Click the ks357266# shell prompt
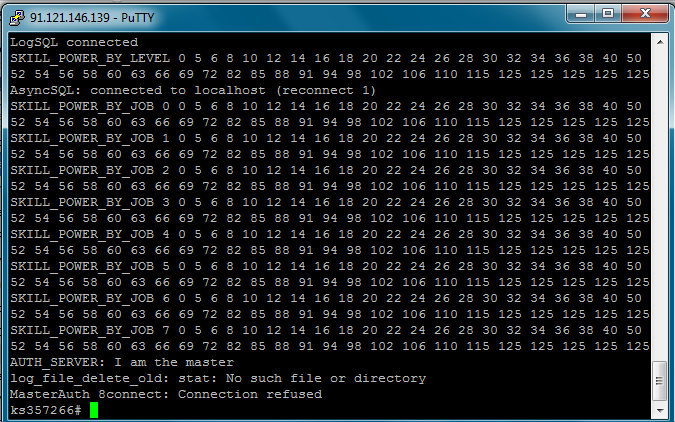The image size is (675, 422). (x=46, y=410)
